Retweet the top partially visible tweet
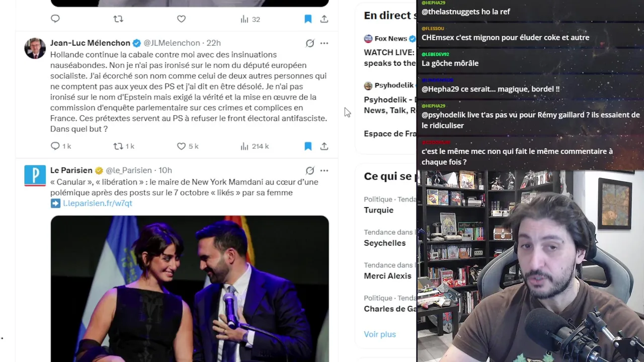This screenshot has width=644, height=362. (118, 19)
